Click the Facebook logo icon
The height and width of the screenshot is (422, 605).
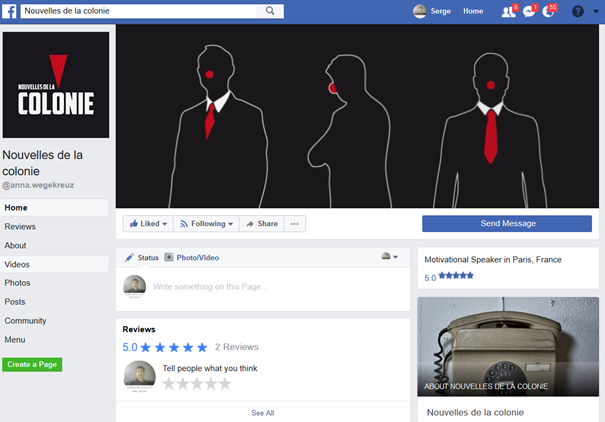pos(9,11)
